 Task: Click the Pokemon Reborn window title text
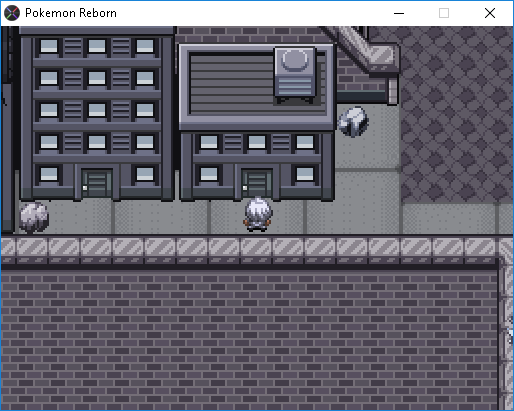pos(71,13)
